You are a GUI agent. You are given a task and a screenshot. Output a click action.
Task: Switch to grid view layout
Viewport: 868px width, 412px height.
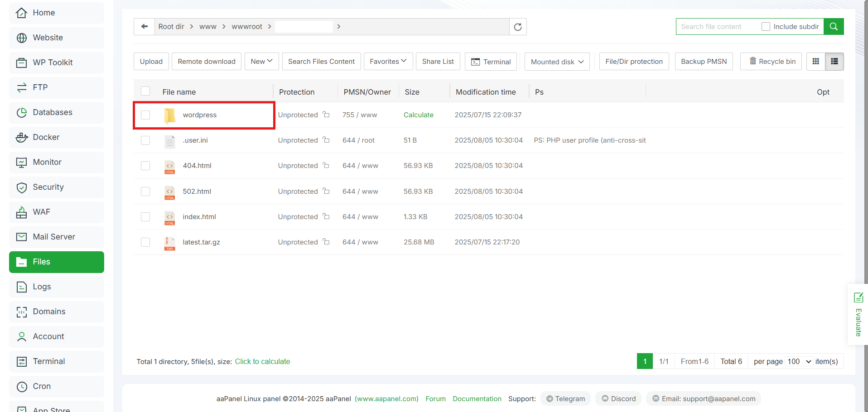(x=816, y=62)
